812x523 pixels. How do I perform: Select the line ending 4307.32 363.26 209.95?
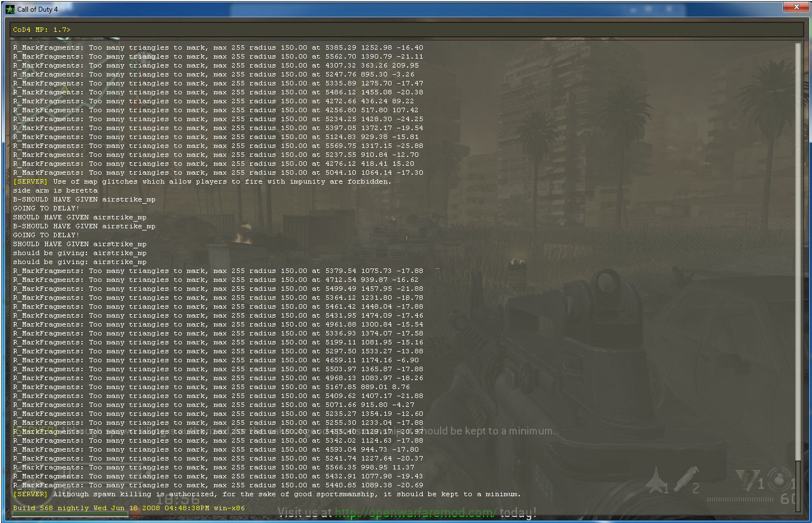[x=216, y=65]
